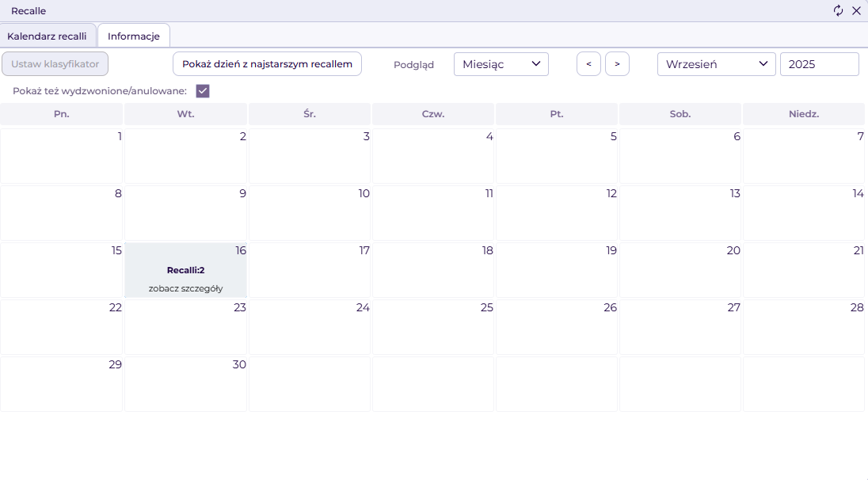Go to next month with > button
The width and height of the screenshot is (868, 480).
pyautogui.click(x=617, y=64)
